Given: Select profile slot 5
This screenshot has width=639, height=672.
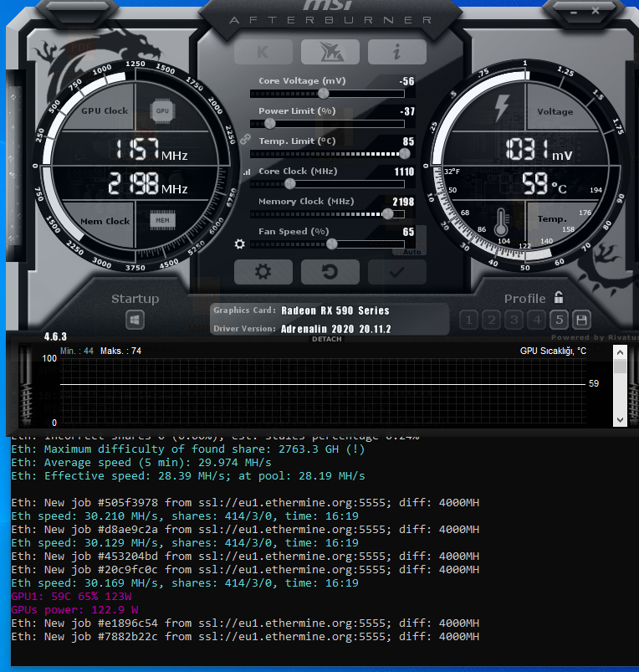Looking at the screenshot, I should [x=559, y=320].
